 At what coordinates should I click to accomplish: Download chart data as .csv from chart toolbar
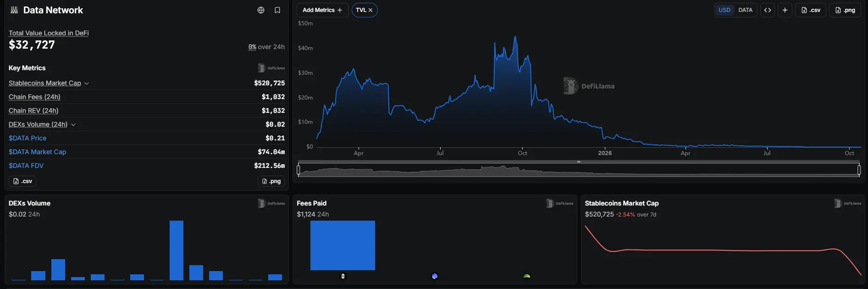click(811, 10)
